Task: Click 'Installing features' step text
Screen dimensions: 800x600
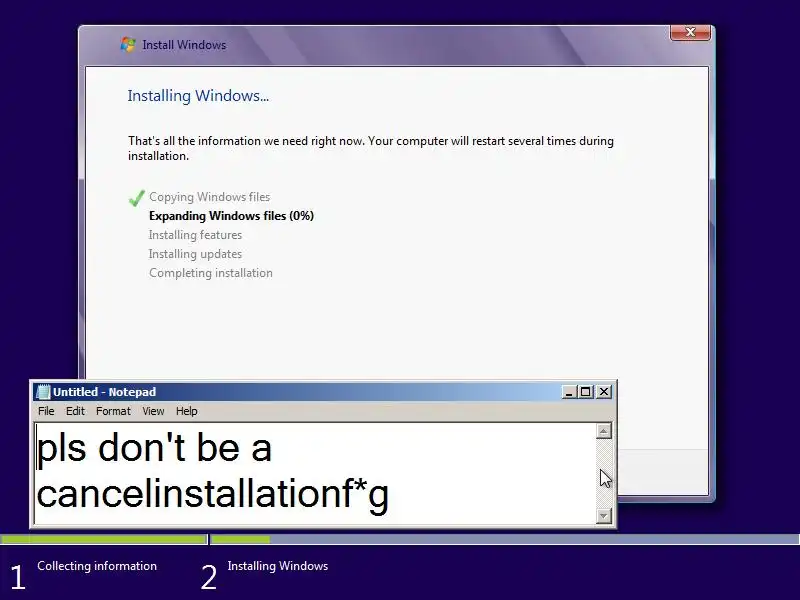Action: tap(195, 235)
